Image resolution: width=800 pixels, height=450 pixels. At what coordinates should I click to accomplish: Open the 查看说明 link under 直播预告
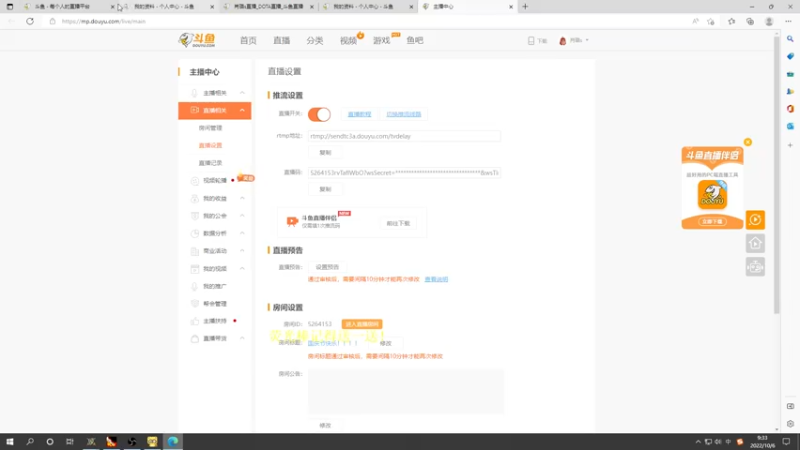click(436, 280)
